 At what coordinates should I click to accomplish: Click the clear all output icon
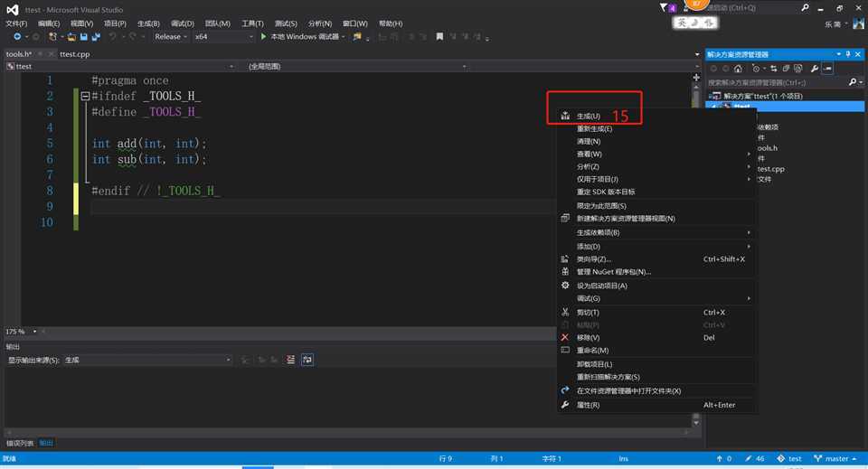(290, 360)
